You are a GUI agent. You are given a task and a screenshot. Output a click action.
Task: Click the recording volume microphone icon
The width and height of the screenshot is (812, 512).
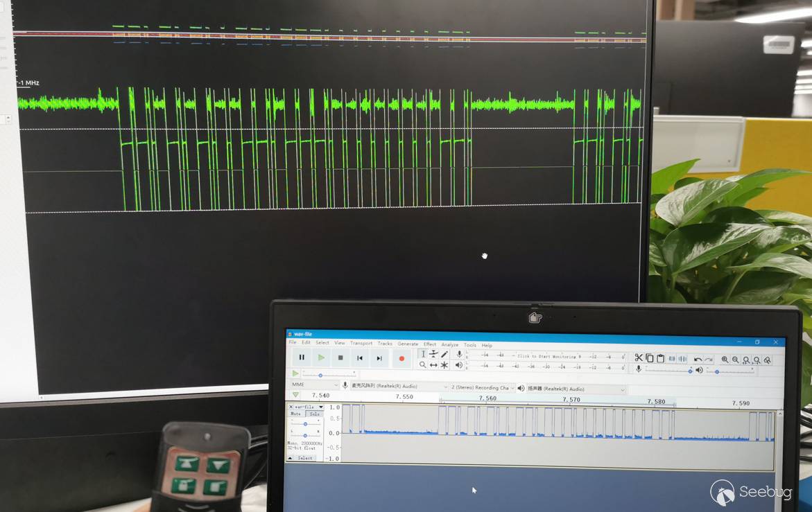639,369
